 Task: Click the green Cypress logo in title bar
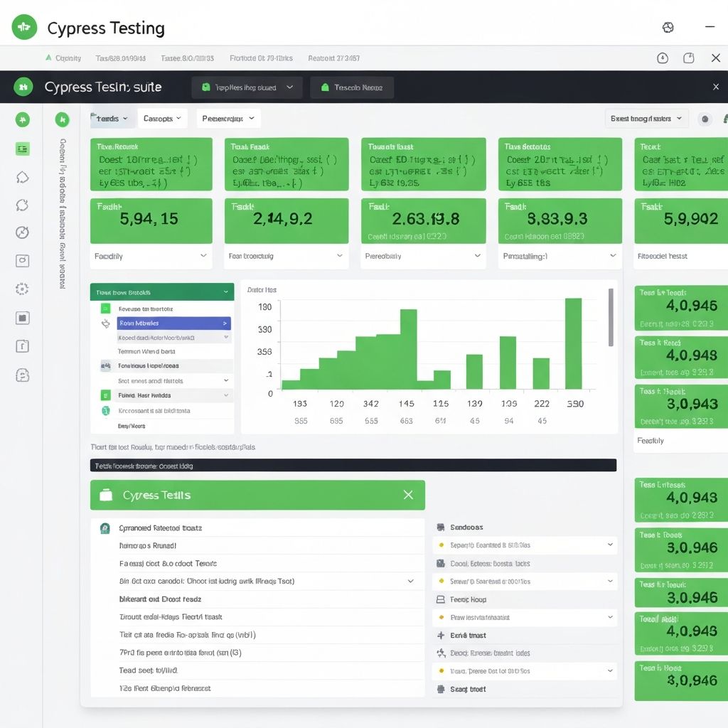(x=24, y=28)
